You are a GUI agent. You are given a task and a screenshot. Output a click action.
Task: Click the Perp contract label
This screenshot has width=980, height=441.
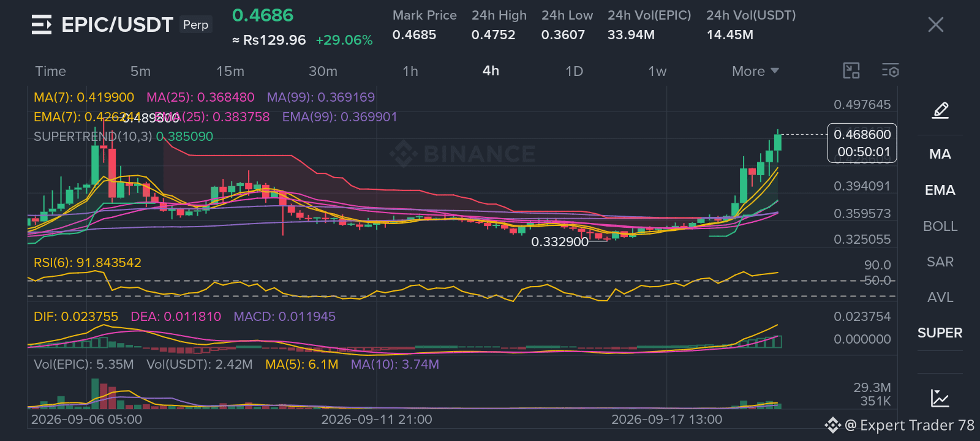click(x=196, y=25)
